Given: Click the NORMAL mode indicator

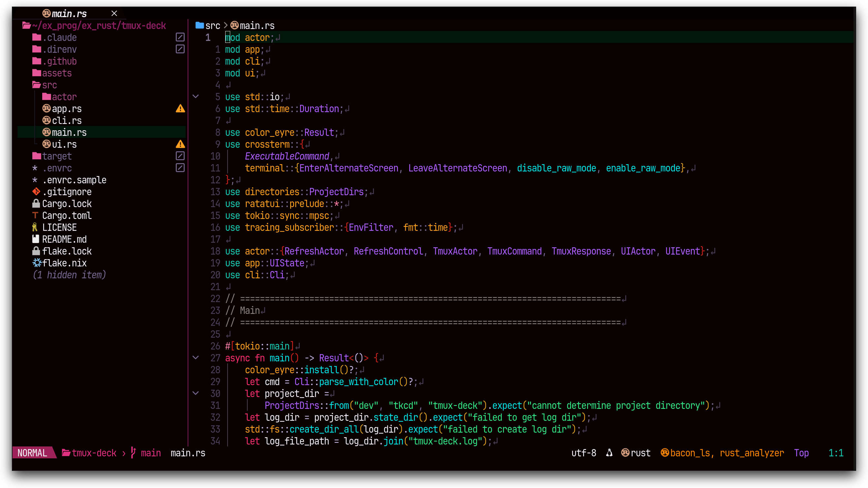Looking at the screenshot, I should click(32, 453).
